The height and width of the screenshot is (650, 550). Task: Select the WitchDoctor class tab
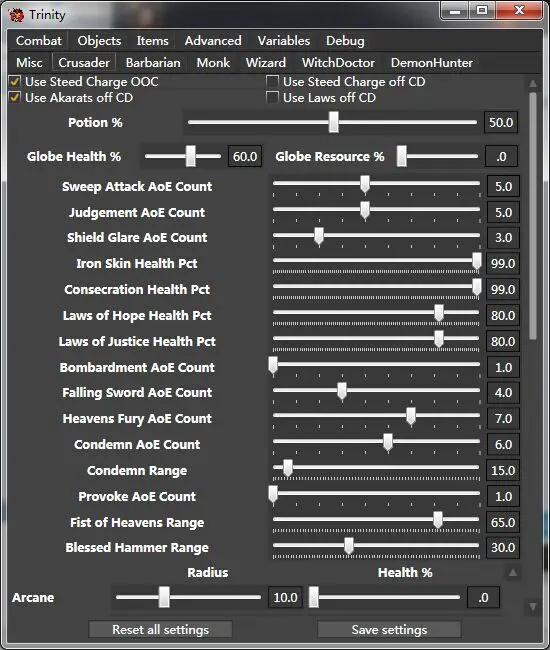point(338,63)
